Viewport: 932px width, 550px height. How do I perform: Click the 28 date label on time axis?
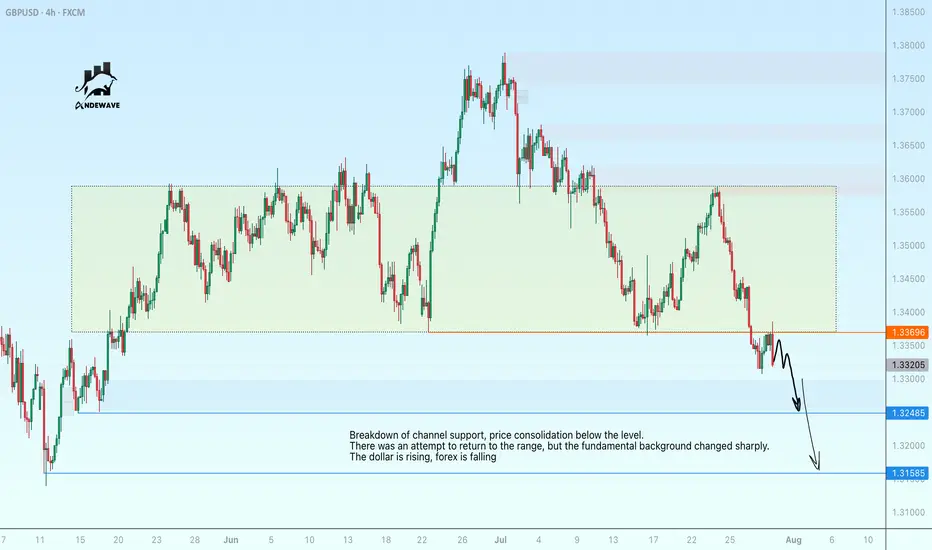[194, 540]
